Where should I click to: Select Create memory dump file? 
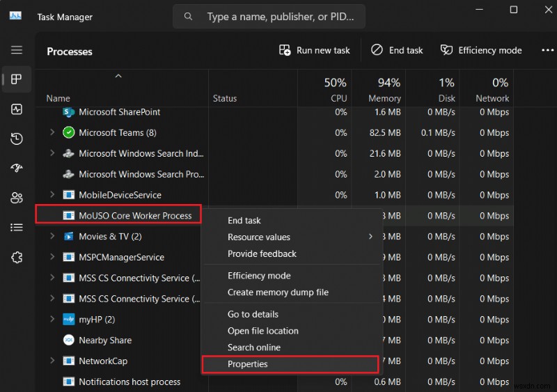point(292,292)
